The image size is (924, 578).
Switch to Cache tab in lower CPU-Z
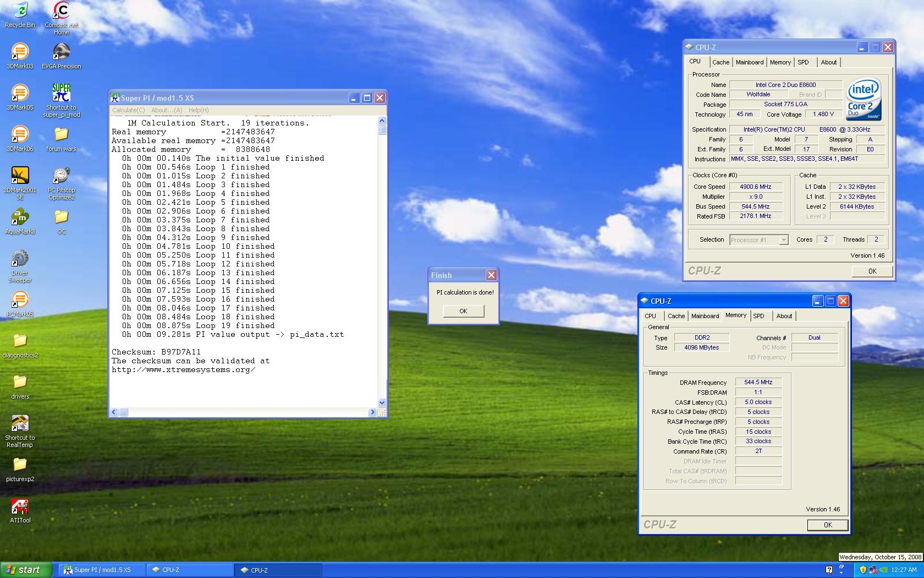point(676,316)
